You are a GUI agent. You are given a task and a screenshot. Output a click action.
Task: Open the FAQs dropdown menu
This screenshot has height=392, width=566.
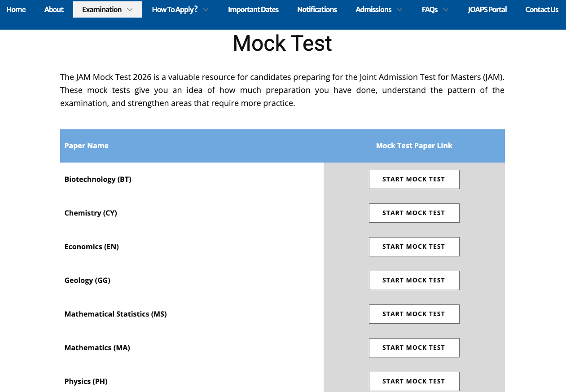(x=445, y=10)
